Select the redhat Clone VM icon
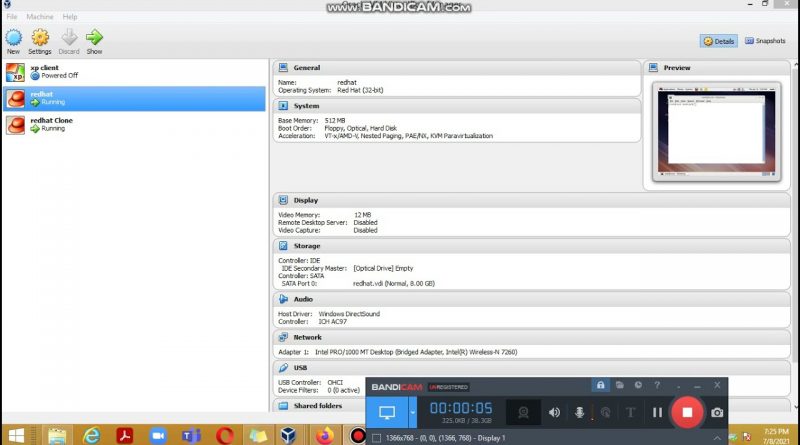Screen dimensions: 800x445 (15, 125)
